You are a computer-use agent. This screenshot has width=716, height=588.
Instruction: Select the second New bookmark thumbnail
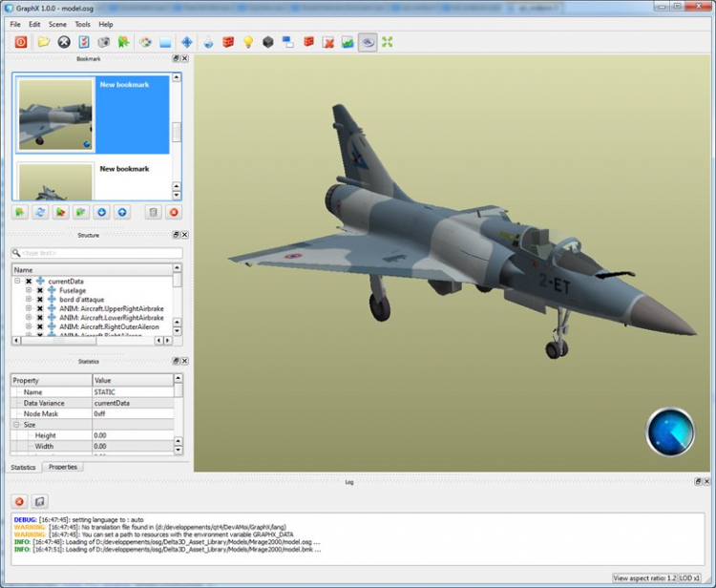point(55,181)
